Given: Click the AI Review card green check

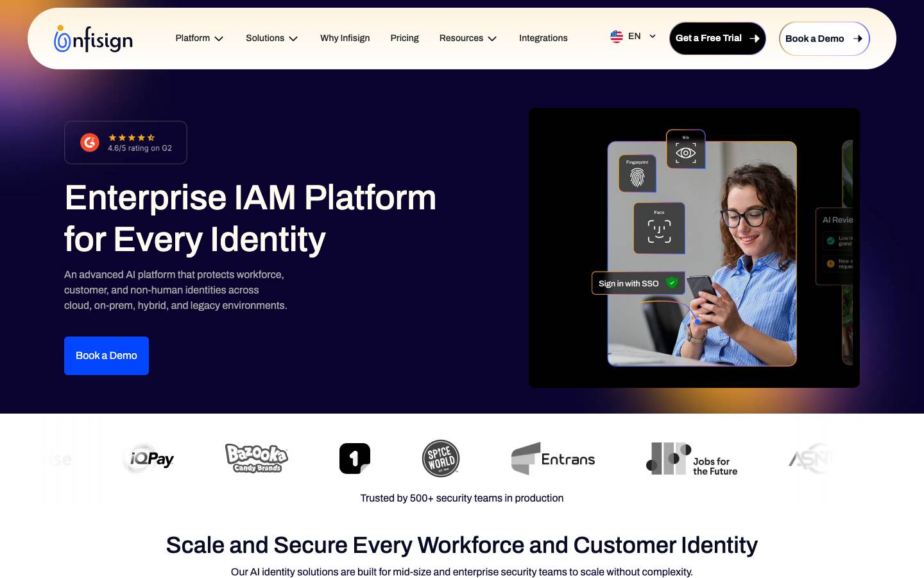Looking at the screenshot, I should click(x=830, y=241).
